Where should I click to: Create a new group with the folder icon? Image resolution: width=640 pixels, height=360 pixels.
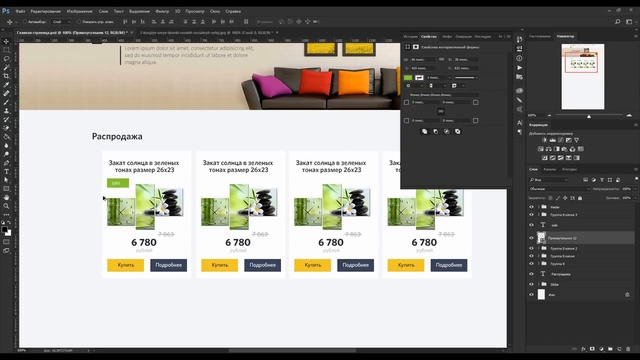(610, 349)
